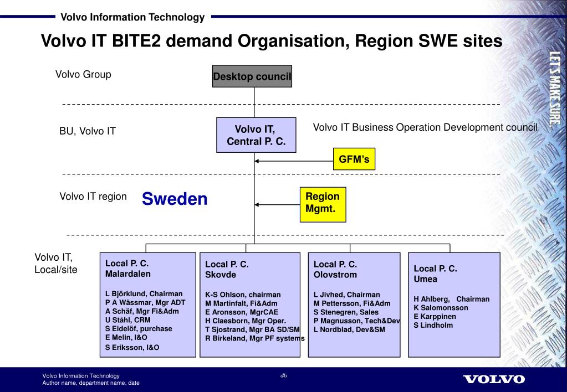Select S Stenegren, Sales entry

tap(346, 312)
